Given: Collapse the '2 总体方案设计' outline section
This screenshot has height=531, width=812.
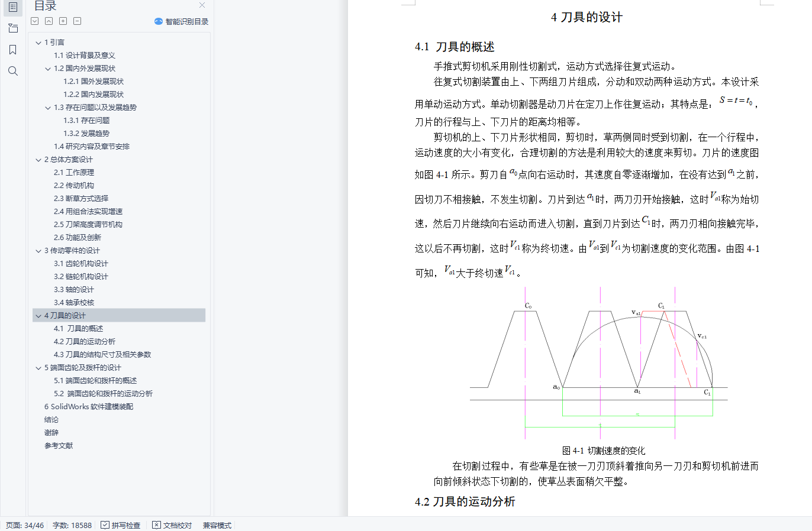Looking at the screenshot, I should point(38,160).
